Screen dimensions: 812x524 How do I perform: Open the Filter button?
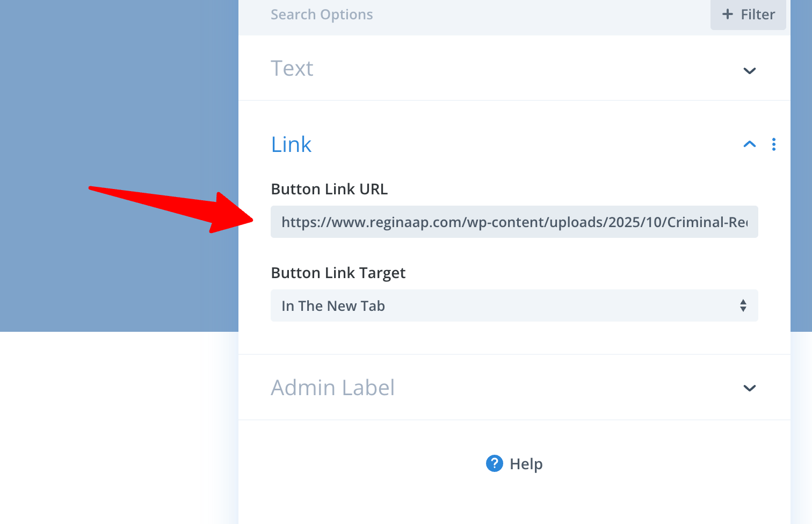[748, 14]
